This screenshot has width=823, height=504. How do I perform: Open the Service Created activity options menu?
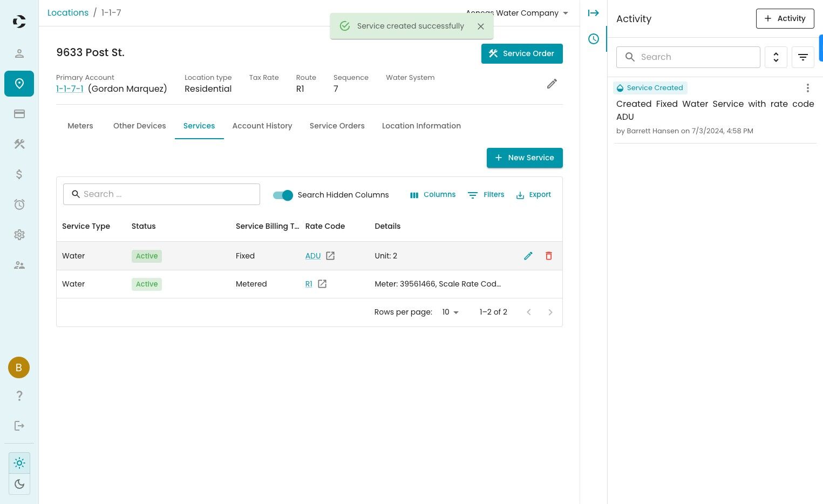click(x=807, y=88)
